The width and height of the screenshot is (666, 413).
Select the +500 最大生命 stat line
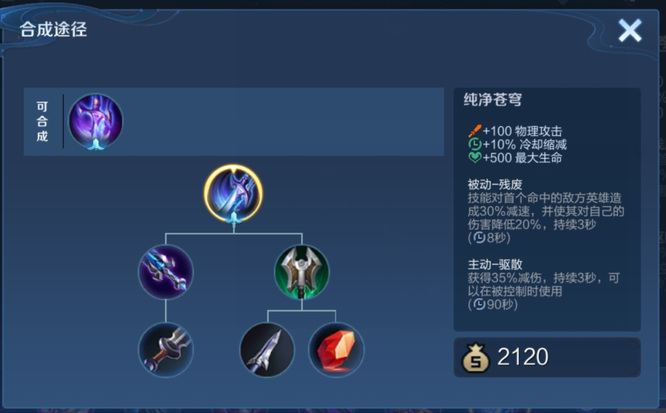click(515, 158)
